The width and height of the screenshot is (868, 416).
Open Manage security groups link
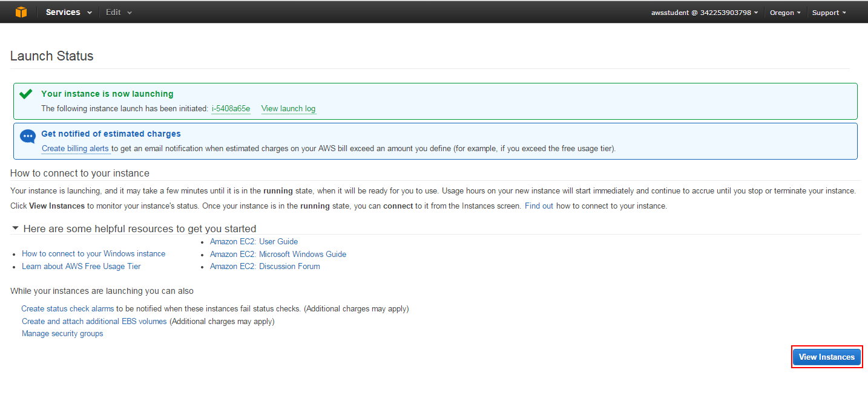pyautogui.click(x=62, y=334)
